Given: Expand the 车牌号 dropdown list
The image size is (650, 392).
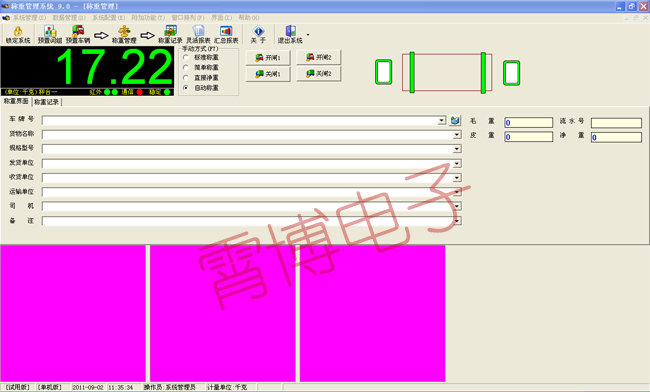Looking at the screenshot, I should pos(441,121).
